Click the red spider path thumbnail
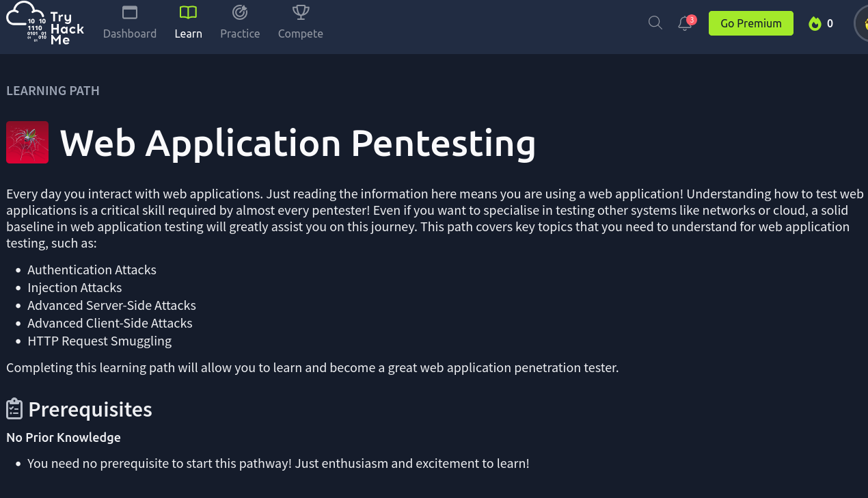Screen dimensions: 868x498 pyautogui.click(x=27, y=142)
